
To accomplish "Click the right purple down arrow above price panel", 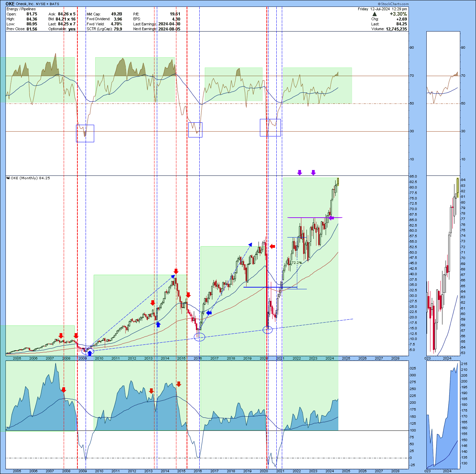I will pos(313,172).
